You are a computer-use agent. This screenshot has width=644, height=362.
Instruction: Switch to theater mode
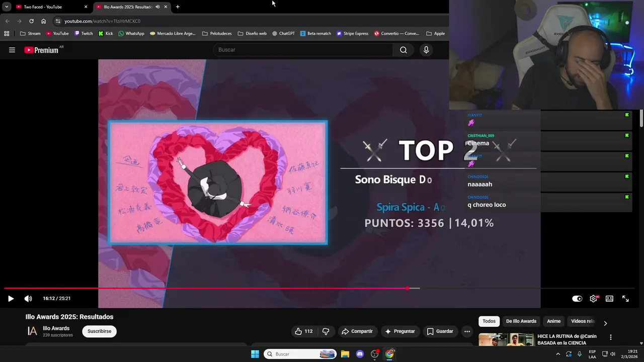609,299
